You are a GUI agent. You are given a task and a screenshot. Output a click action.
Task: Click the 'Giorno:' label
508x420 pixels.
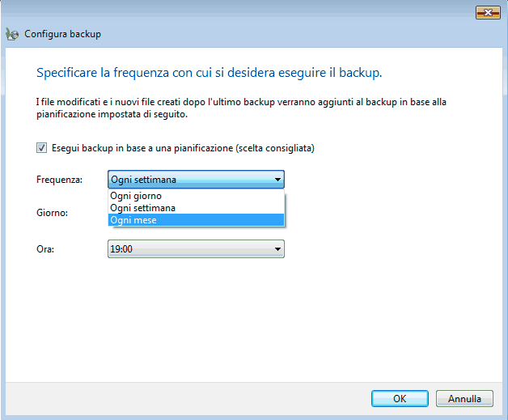(x=52, y=213)
